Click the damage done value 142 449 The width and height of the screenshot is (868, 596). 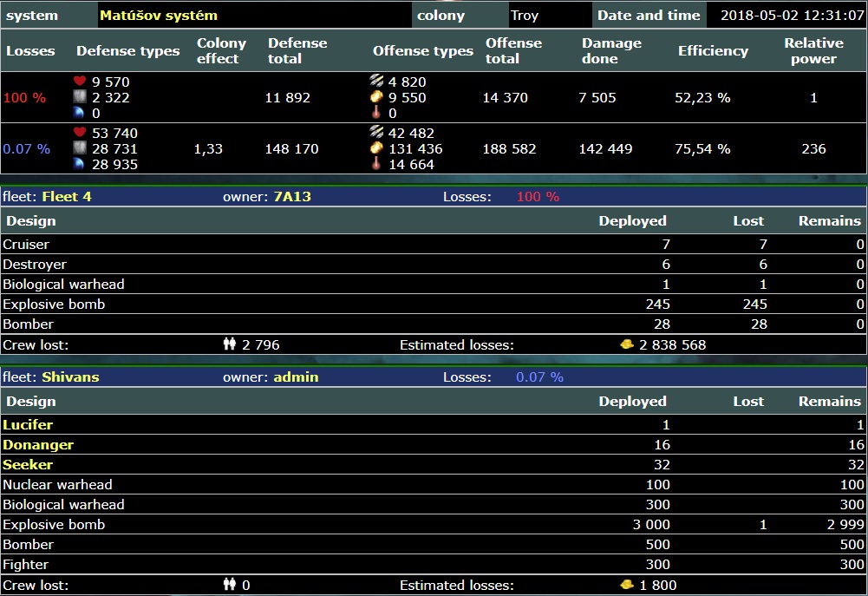click(605, 149)
